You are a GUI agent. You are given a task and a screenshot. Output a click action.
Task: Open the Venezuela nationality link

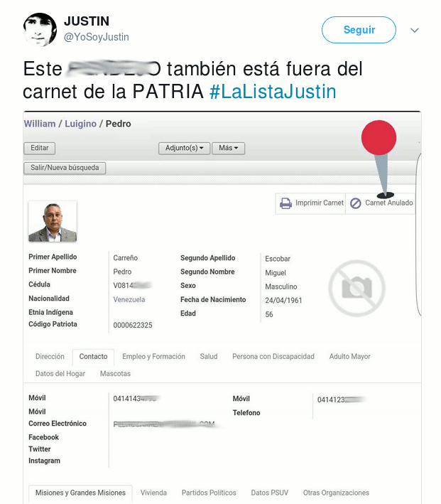click(x=129, y=299)
